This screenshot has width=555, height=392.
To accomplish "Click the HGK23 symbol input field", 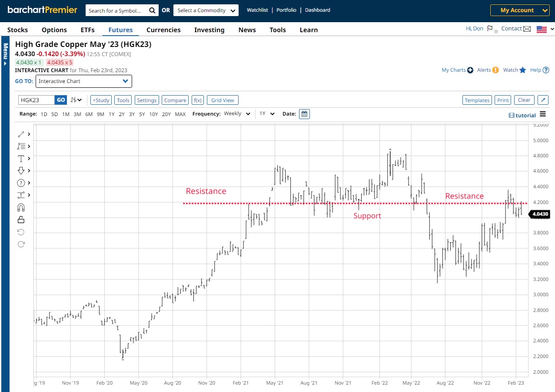I will click(x=37, y=100).
